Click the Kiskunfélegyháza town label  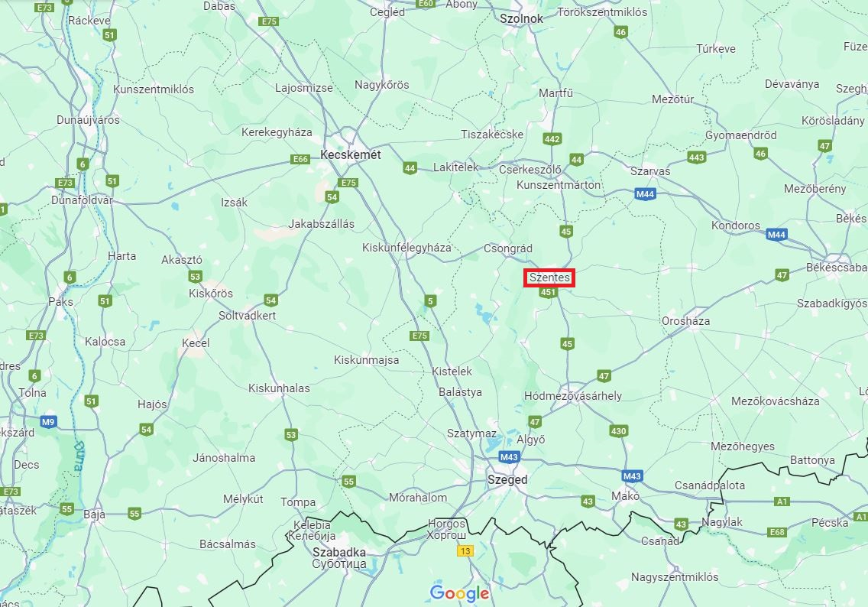tap(406, 248)
